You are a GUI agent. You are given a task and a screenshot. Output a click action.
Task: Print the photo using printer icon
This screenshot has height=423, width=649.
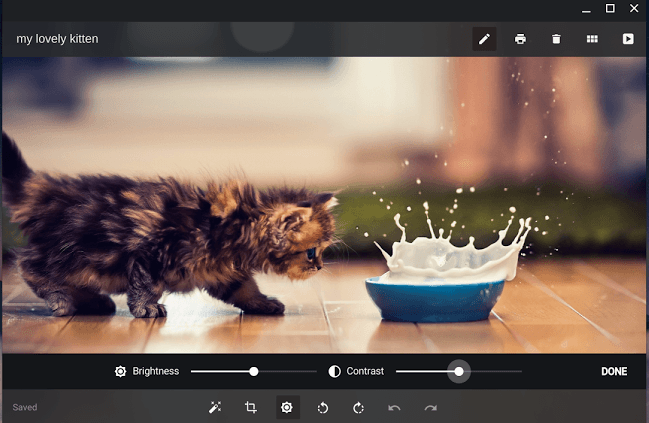(520, 39)
